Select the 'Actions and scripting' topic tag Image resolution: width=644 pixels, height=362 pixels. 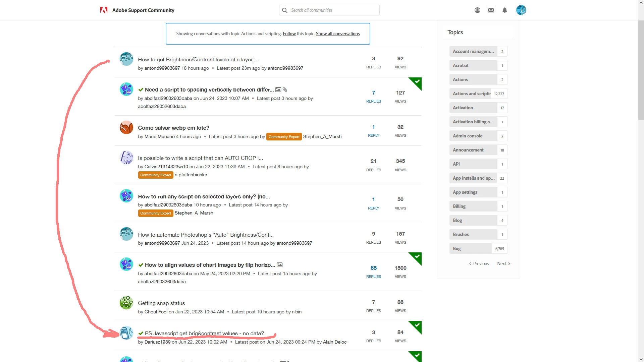[x=472, y=94]
